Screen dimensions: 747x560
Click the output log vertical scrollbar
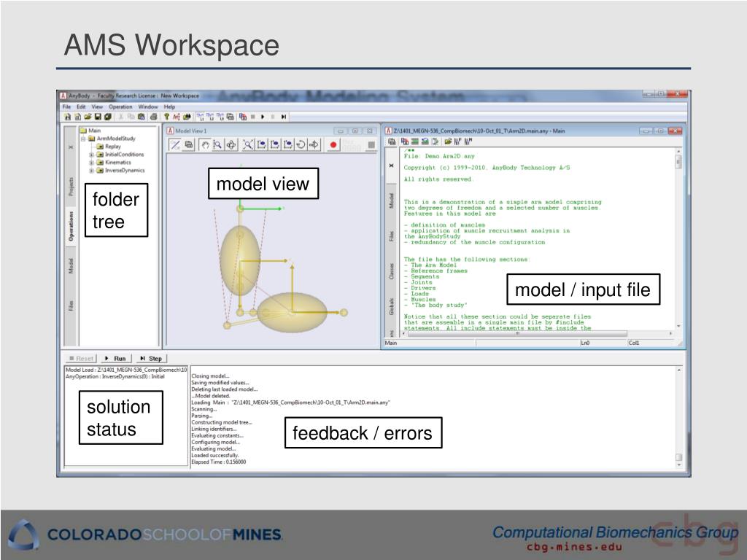[679, 416]
